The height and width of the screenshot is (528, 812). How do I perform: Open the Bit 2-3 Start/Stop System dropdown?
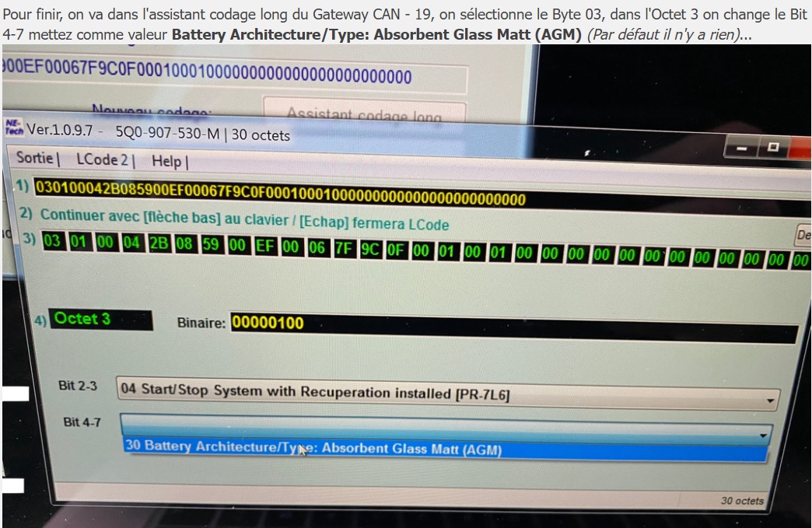pyautogui.click(x=448, y=394)
